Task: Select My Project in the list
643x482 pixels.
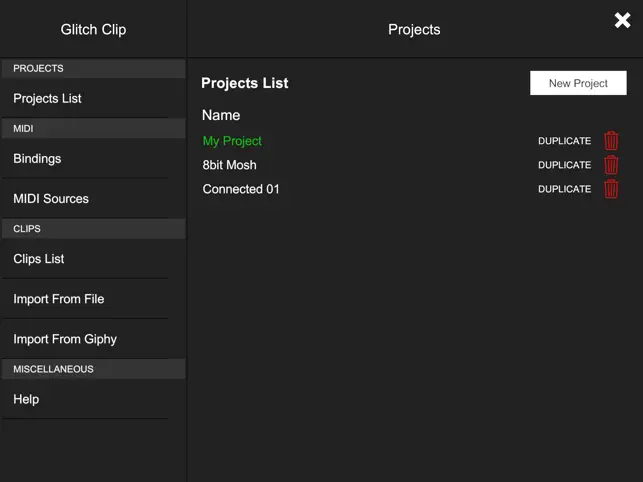Action: (x=232, y=141)
